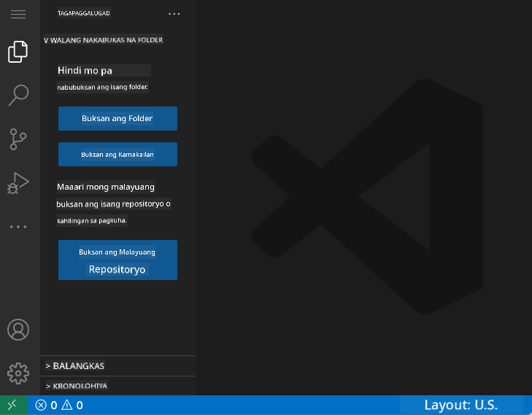This screenshot has width=532, height=415.
Task: Click the empty editor area with watermark
Action: point(365,197)
